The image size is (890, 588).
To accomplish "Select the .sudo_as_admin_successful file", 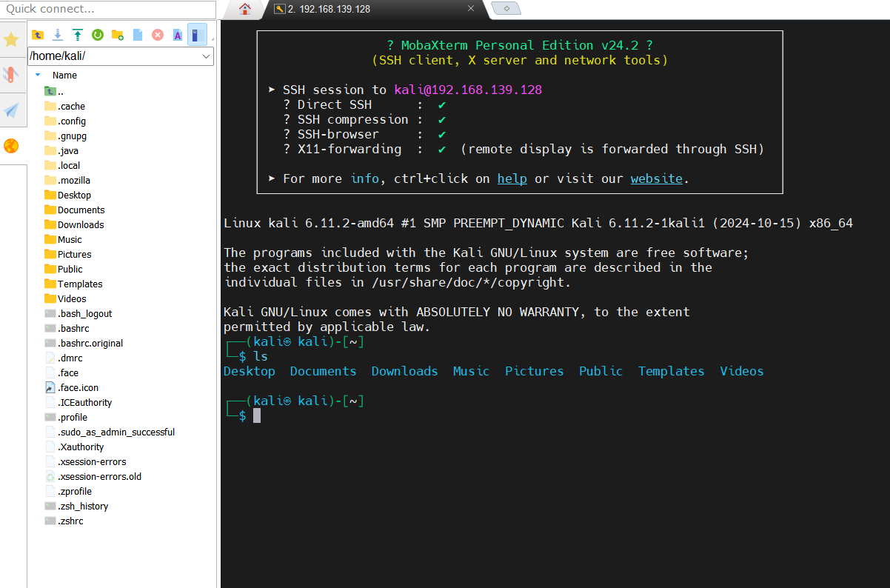I will coord(110,432).
